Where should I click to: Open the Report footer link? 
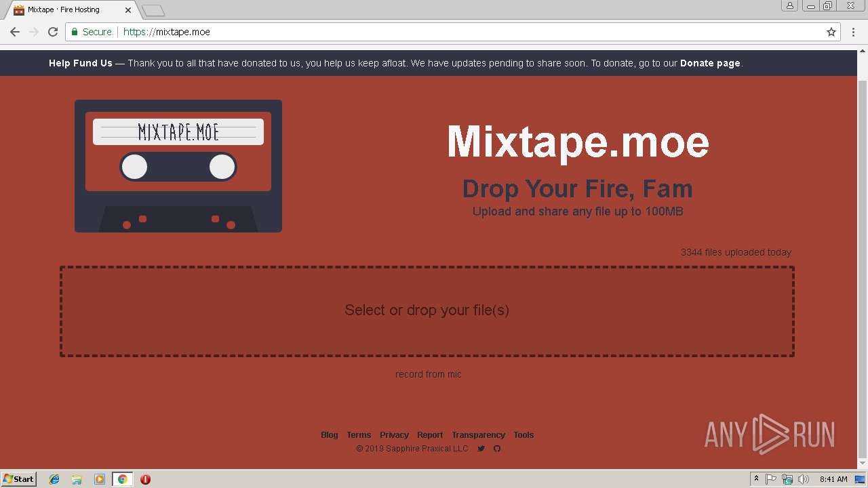[x=430, y=435]
